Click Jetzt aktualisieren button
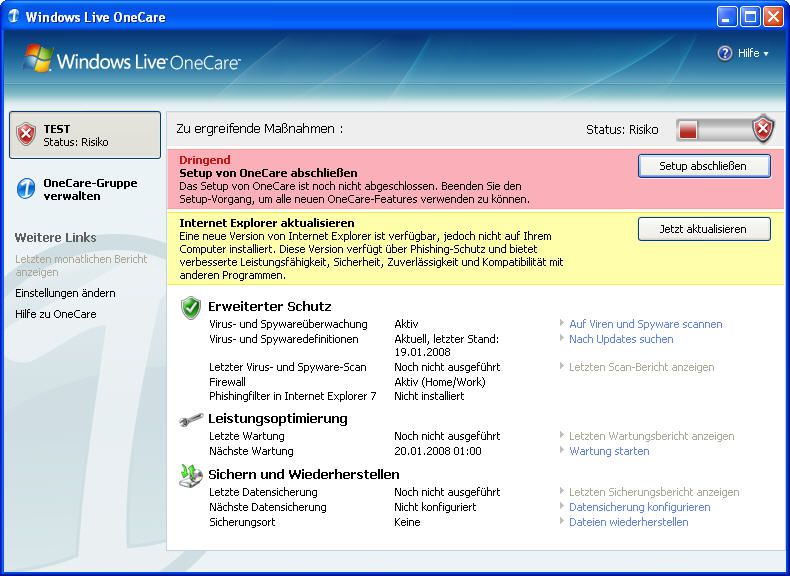Image resolution: width=790 pixels, height=576 pixels. click(x=704, y=229)
